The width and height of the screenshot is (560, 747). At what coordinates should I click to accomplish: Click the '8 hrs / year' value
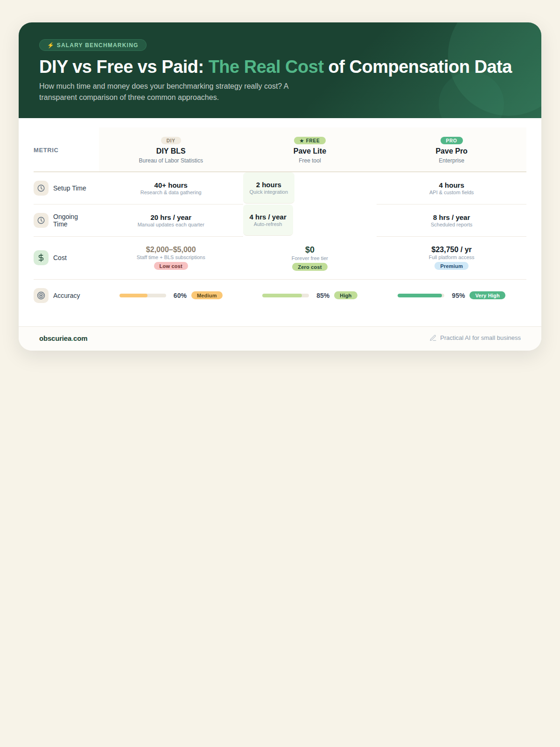(451, 218)
